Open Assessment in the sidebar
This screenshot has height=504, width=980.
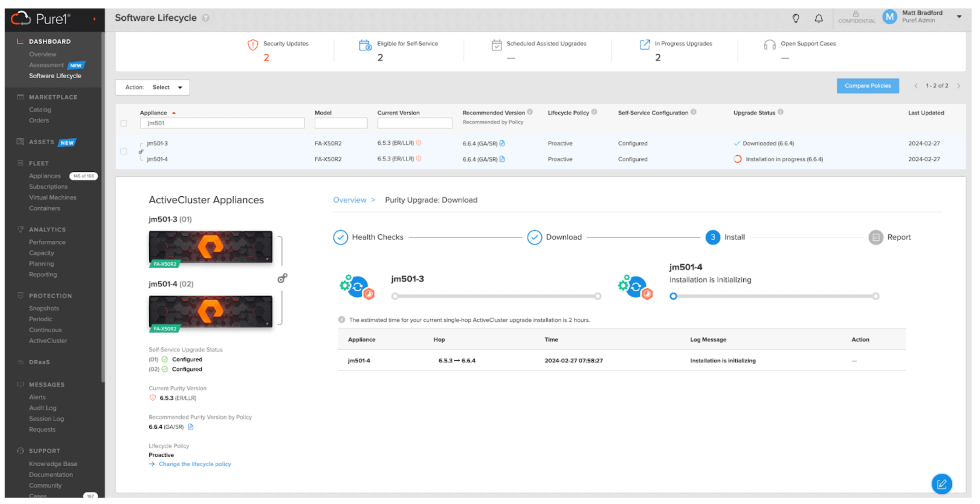coord(46,65)
